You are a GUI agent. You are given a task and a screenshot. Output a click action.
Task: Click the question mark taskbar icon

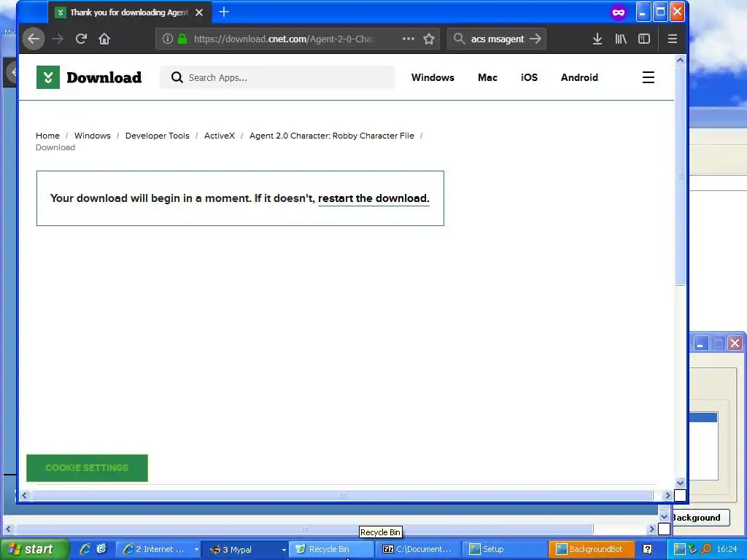point(648,549)
